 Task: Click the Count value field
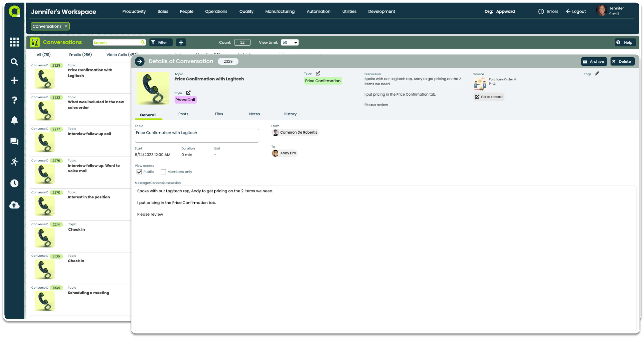[242, 42]
